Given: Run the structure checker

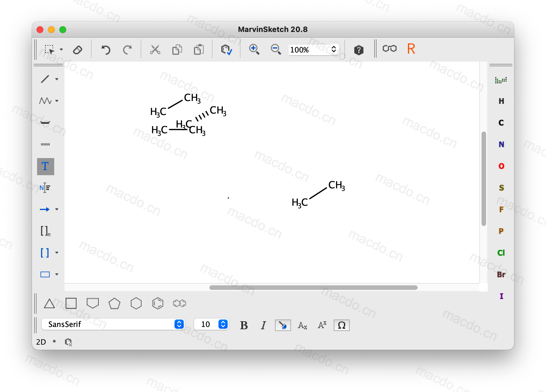Looking at the screenshot, I should 227,50.
